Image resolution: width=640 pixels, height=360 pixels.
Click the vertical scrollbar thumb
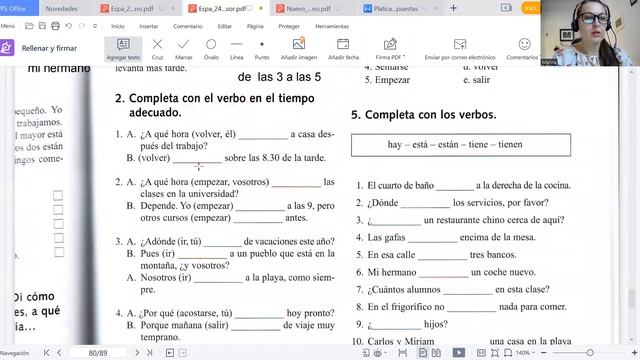632,298
